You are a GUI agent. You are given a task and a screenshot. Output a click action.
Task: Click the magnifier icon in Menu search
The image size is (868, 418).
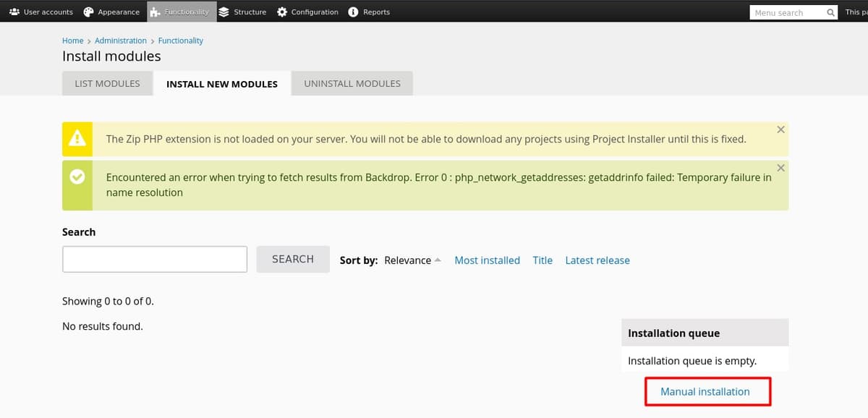pyautogui.click(x=830, y=12)
